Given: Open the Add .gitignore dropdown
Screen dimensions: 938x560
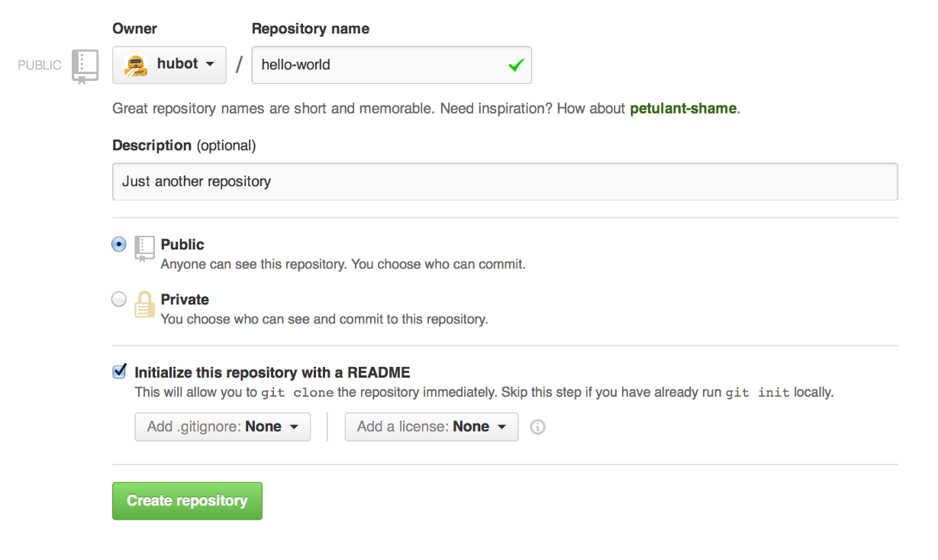Looking at the screenshot, I should (x=223, y=427).
